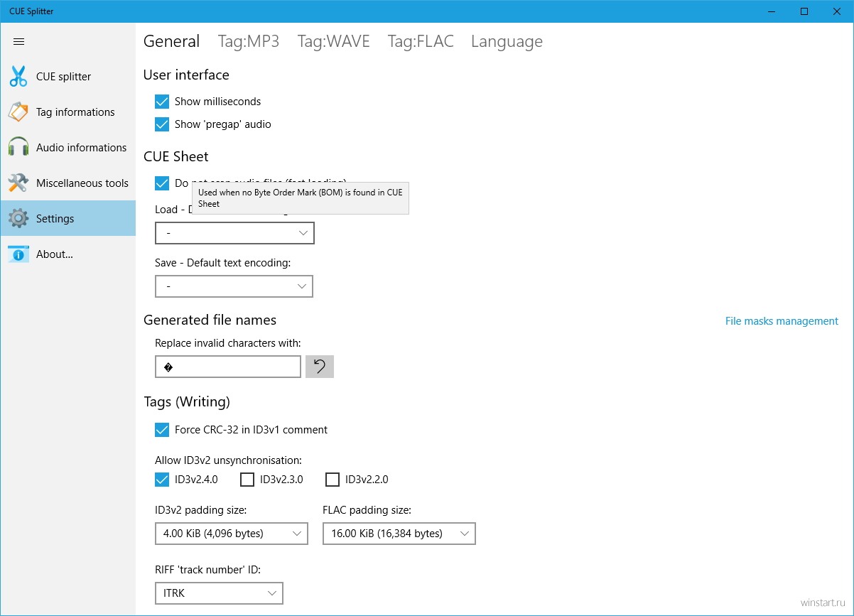The image size is (854, 616).
Task: Maximize the CUE Splitter window
Action: 804,11
